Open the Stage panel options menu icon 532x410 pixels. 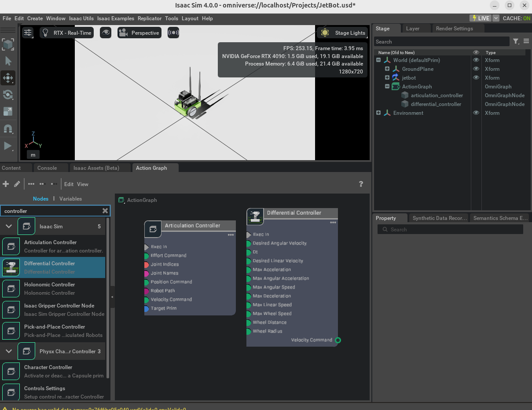[526, 41]
